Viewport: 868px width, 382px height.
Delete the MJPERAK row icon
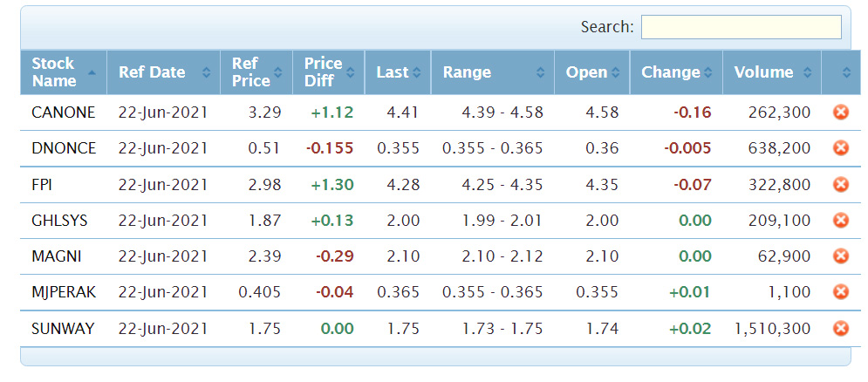coord(840,292)
